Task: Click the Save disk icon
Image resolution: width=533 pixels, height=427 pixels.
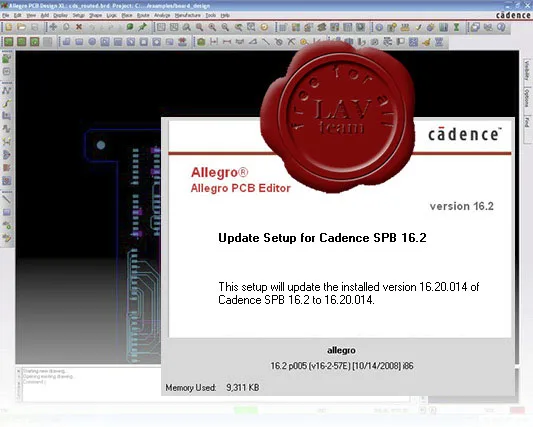Action: tap(35, 27)
